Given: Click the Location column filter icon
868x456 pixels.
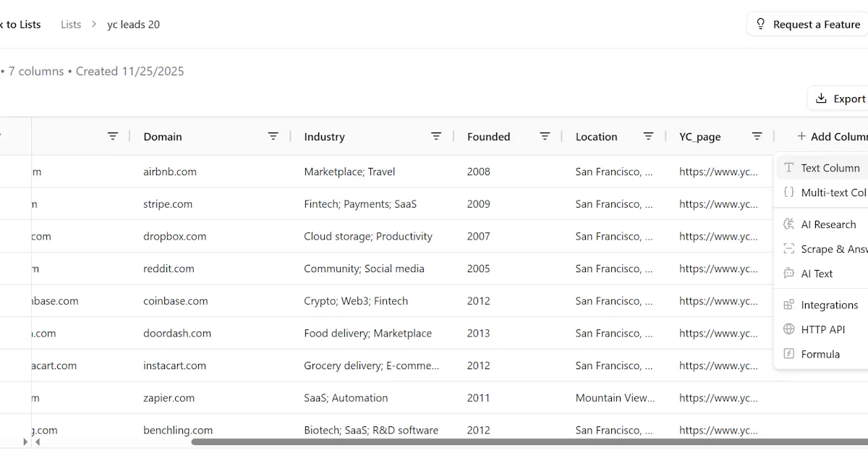Looking at the screenshot, I should pyautogui.click(x=649, y=136).
